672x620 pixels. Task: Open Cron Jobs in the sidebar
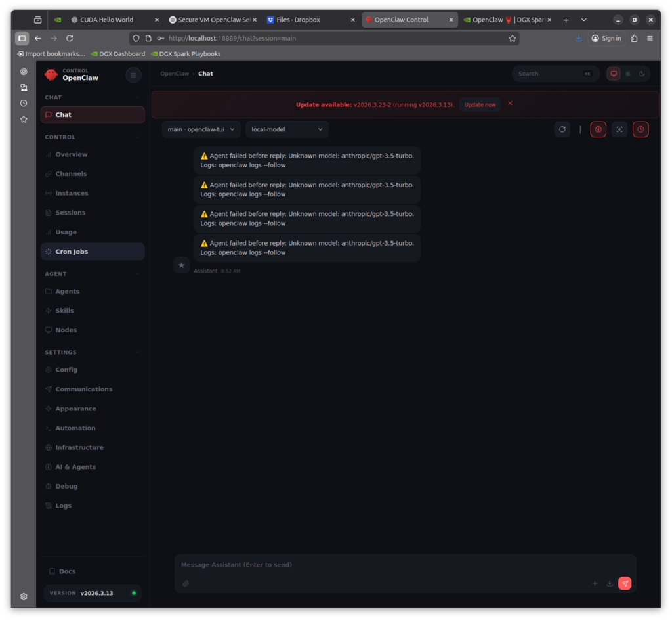[72, 252]
